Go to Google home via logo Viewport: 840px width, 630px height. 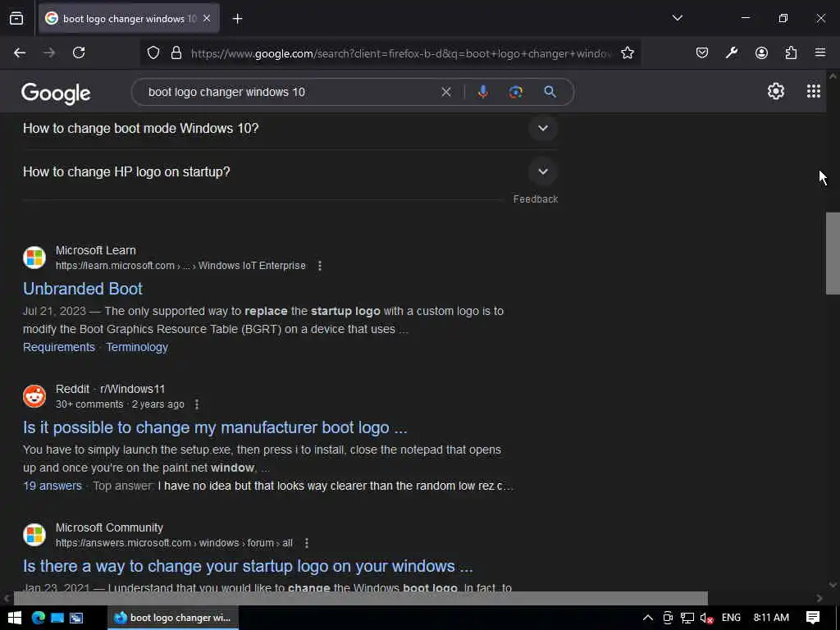(x=56, y=94)
